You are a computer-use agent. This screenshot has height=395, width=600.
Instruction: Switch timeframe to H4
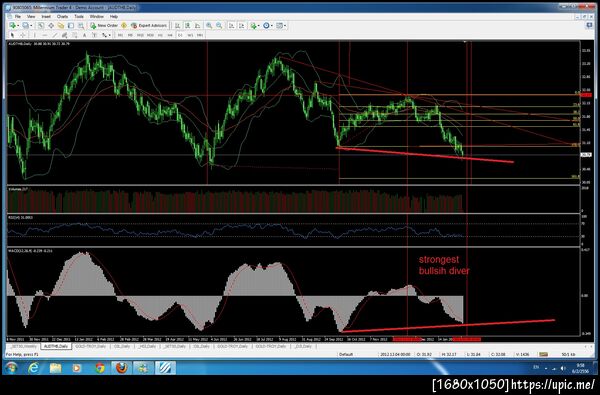(170, 35)
